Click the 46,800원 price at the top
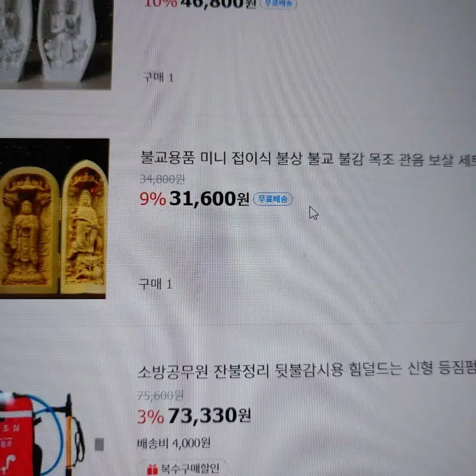This screenshot has width=476, height=476. 218,4
